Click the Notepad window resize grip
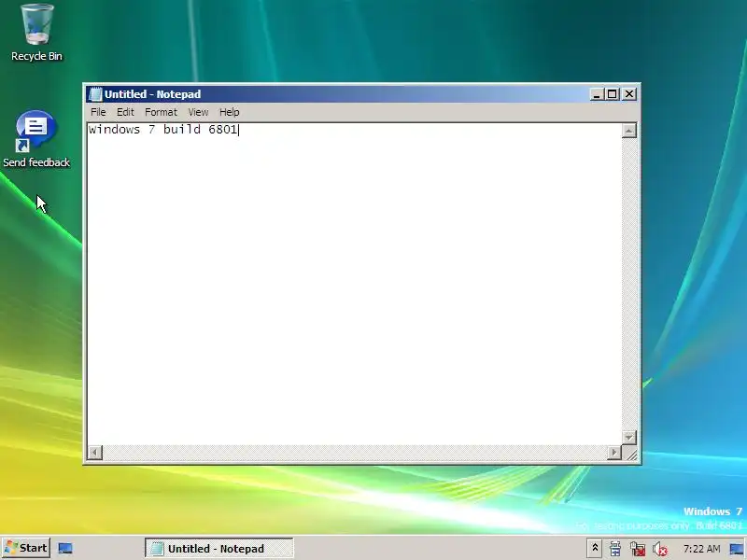This screenshot has height=560, width=747. pos(630,454)
